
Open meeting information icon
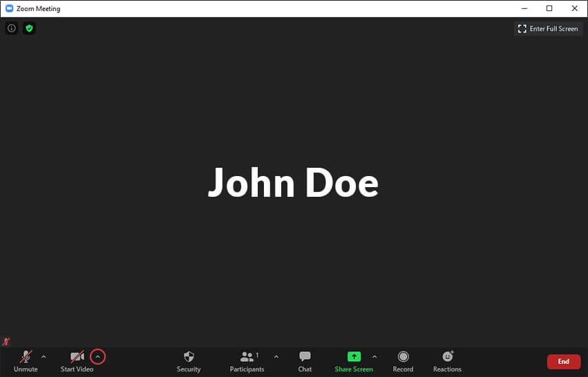pyautogui.click(x=12, y=28)
